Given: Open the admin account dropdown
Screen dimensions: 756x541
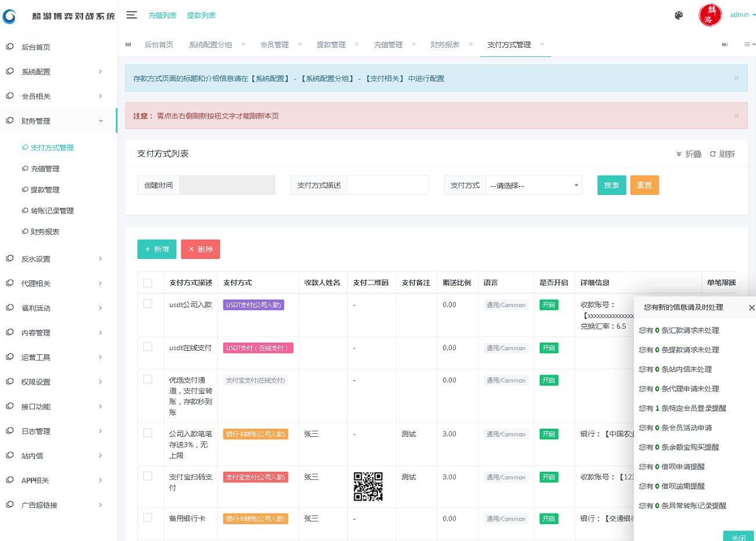Looking at the screenshot, I should coord(743,15).
